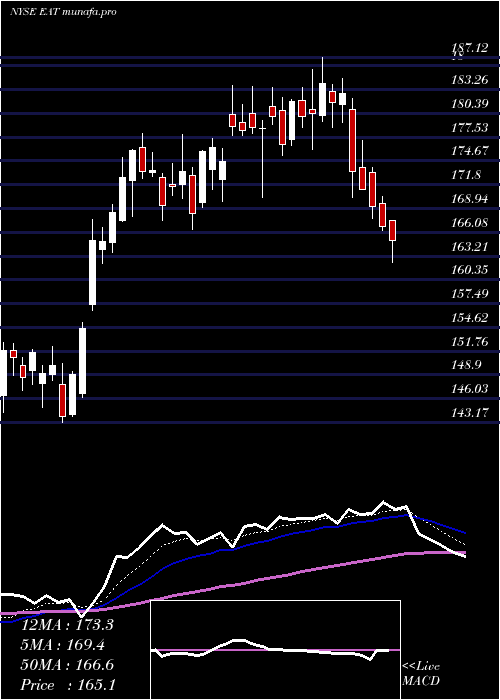Select the 168.94 price axis label
This screenshot has width=500, height=700.
point(470,199)
